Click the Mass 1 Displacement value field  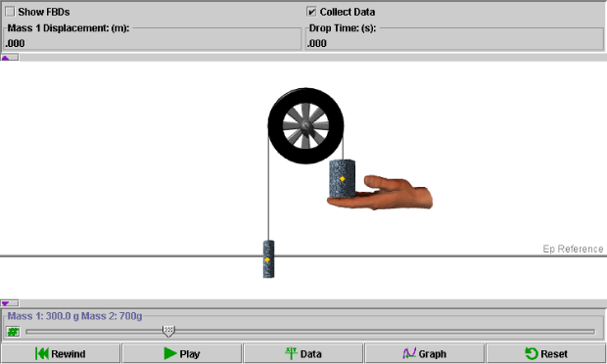pyautogui.click(x=153, y=43)
